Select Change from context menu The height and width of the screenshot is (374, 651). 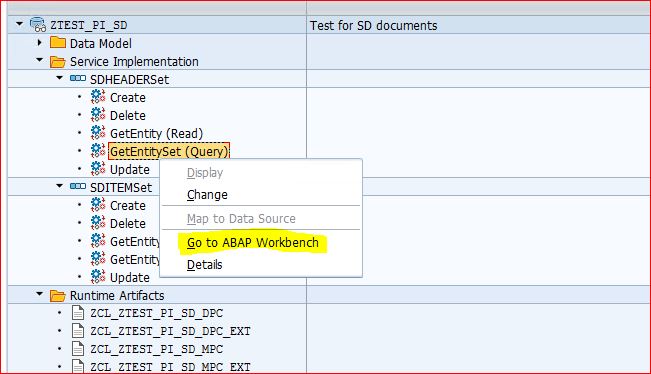(x=207, y=195)
